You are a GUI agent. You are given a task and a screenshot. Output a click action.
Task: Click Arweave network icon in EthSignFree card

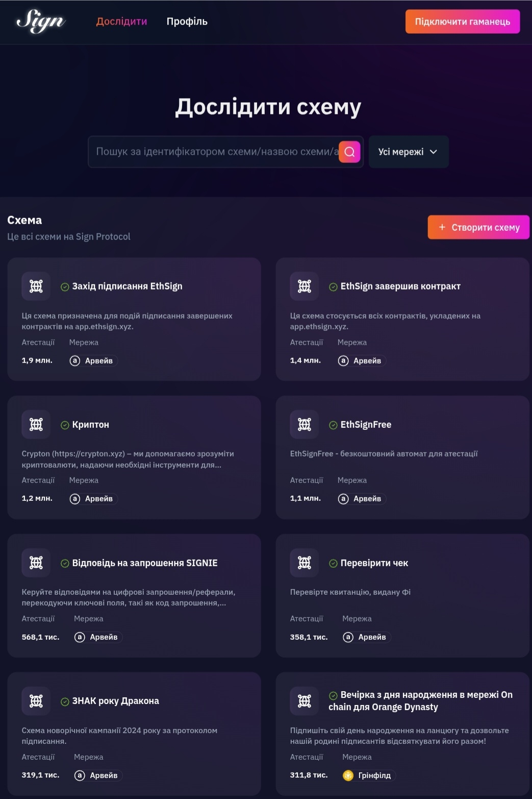pos(343,499)
